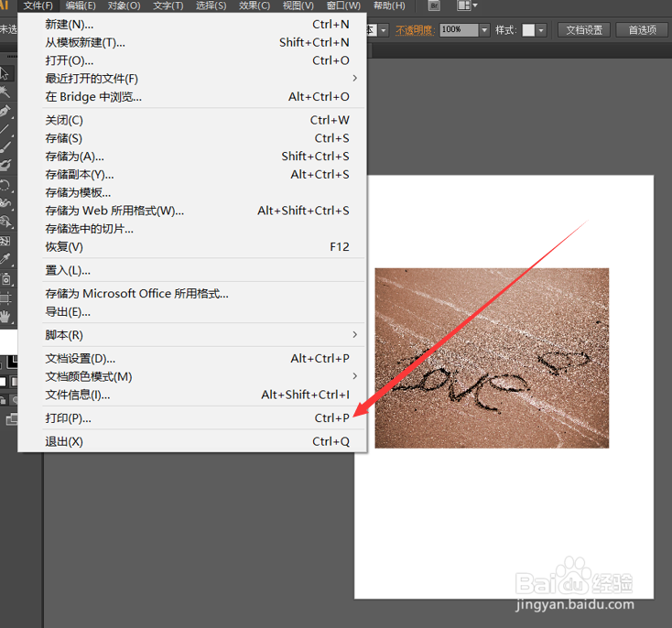Select the Rotate tool
Screen dimensions: 672x628
[5, 186]
